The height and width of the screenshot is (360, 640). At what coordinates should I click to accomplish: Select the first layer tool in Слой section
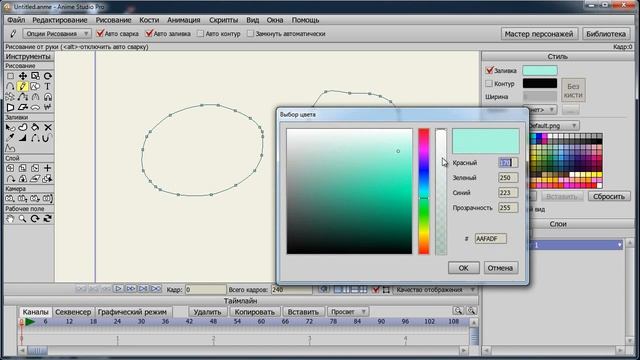[x=10, y=168]
